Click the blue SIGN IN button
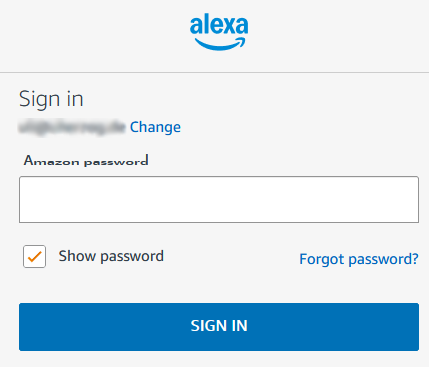This screenshot has height=367, width=429. [219, 327]
